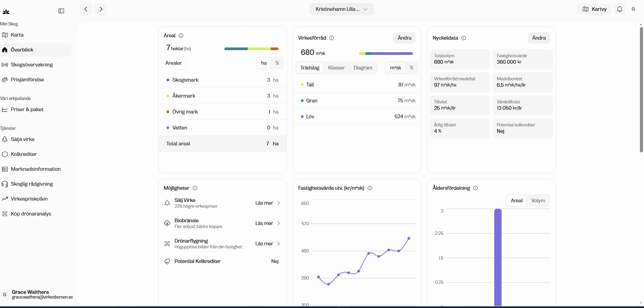Image resolution: width=644 pixels, height=308 pixels.
Task: Expand Biobränsle Läs mer chevron
Action: [x=279, y=223]
